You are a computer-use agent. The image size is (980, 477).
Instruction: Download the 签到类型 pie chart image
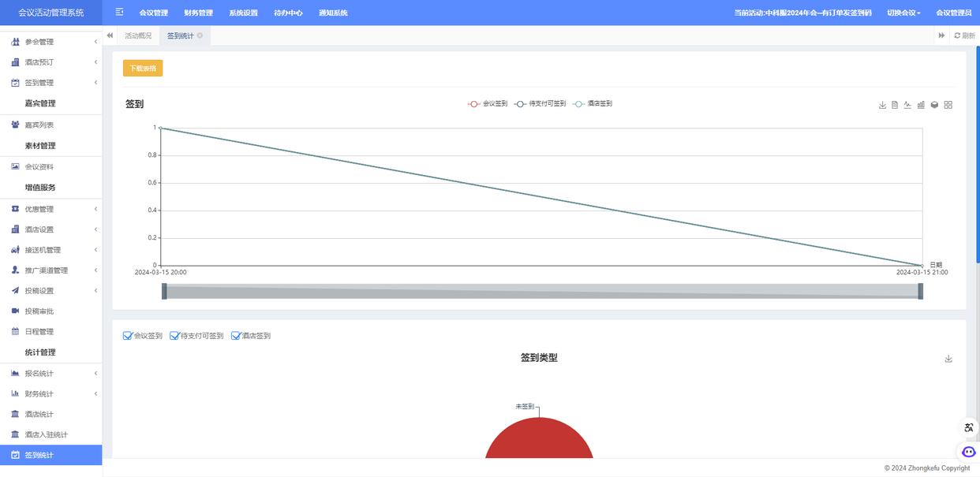click(x=948, y=359)
